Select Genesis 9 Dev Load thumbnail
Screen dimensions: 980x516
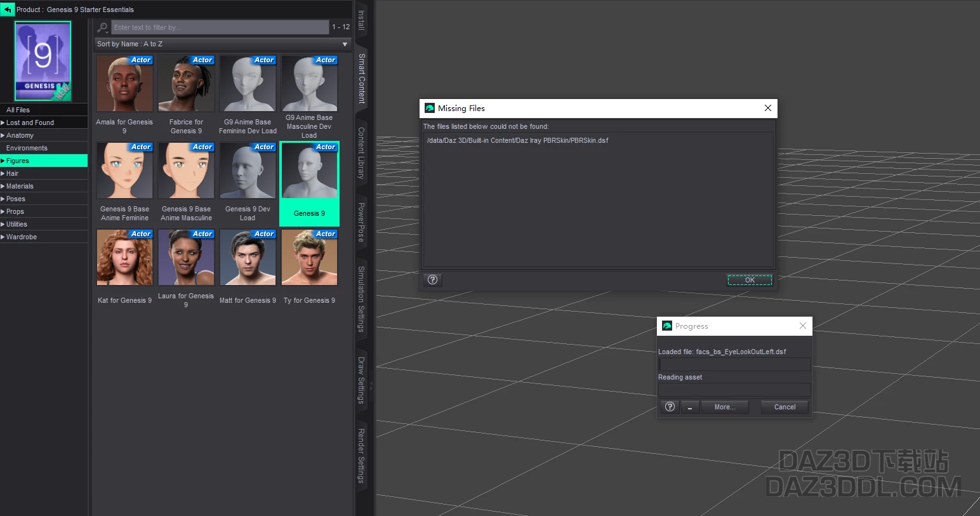click(248, 171)
